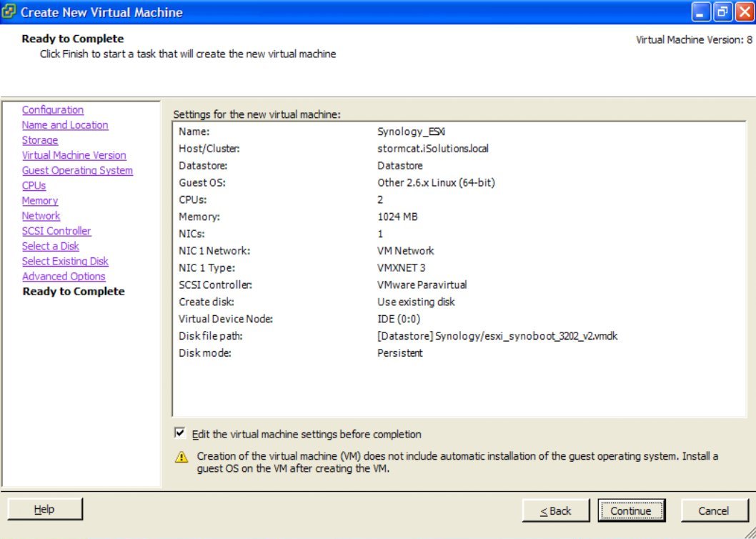
Task: Click the VM Network value
Action: [405, 251]
